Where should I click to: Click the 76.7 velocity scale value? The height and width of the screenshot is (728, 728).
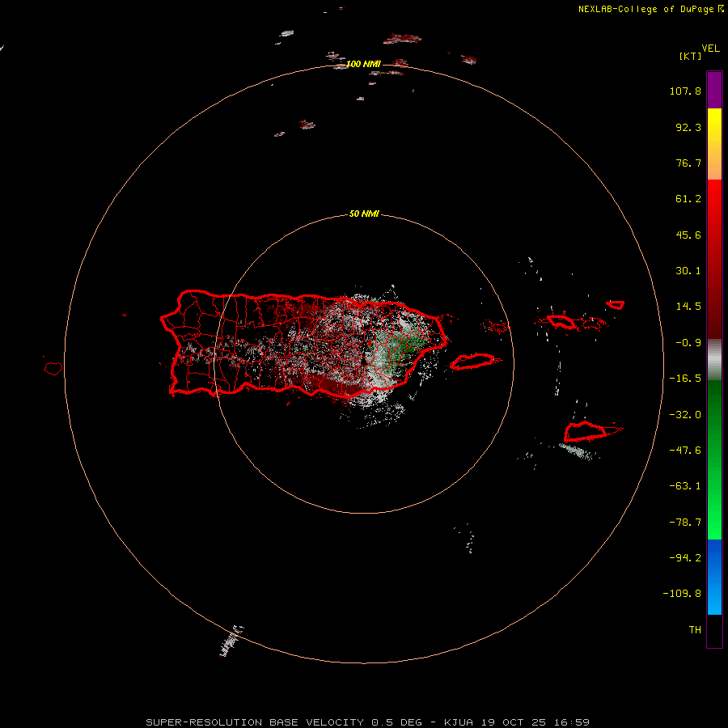pos(688,163)
